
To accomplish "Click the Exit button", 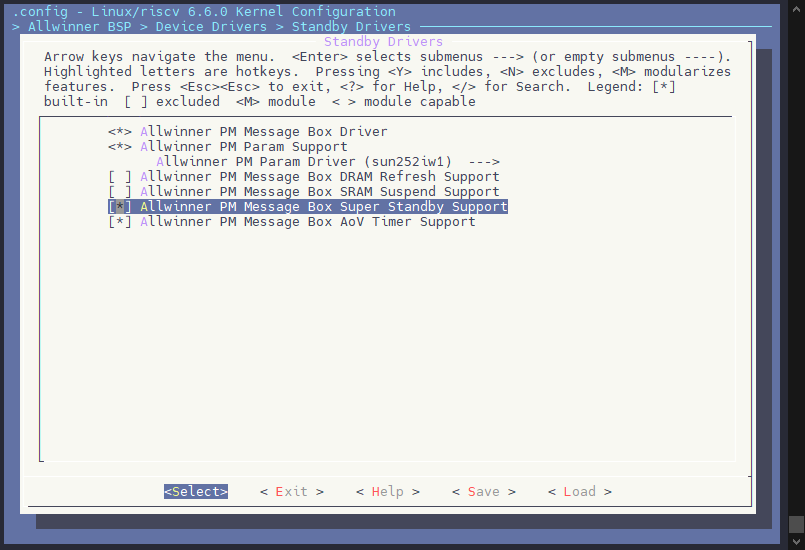I will [x=291, y=492].
